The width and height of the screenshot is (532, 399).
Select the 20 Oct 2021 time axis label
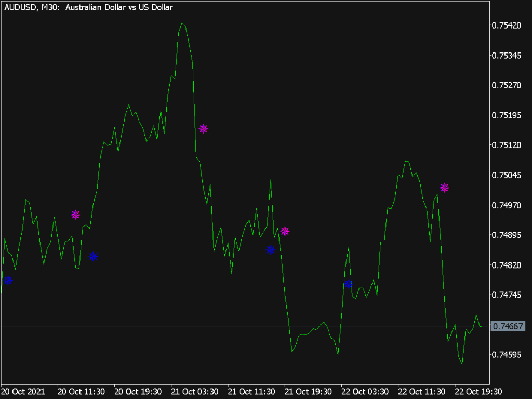(x=23, y=392)
